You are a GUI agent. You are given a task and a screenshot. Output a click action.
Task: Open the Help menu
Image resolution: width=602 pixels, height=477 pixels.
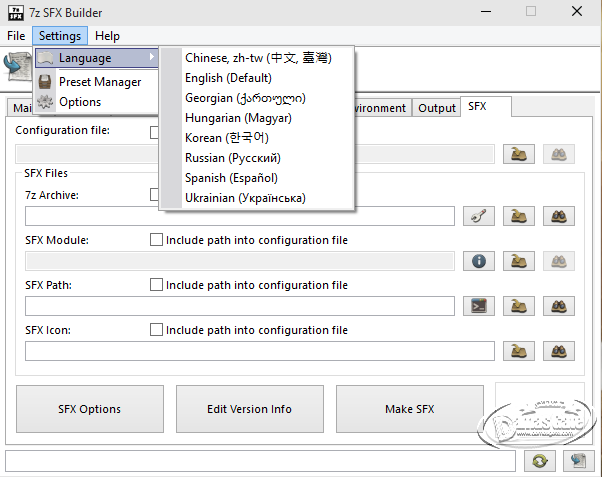point(107,36)
